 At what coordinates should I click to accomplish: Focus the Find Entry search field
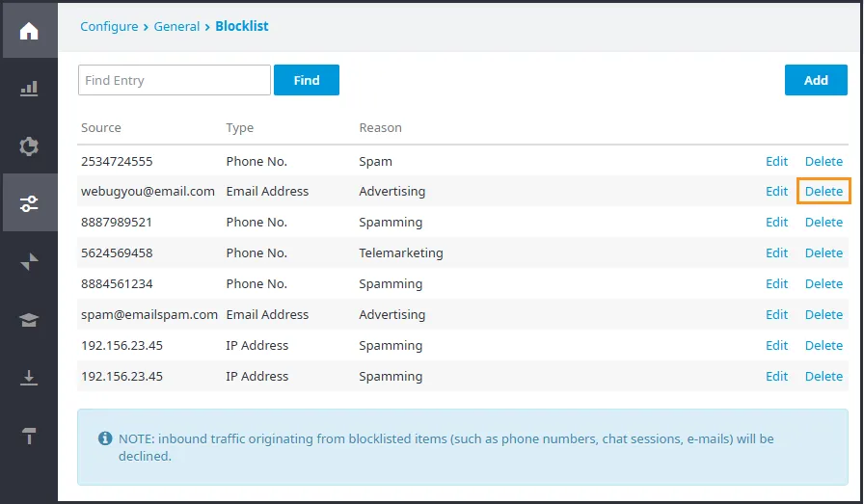click(x=175, y=80)
